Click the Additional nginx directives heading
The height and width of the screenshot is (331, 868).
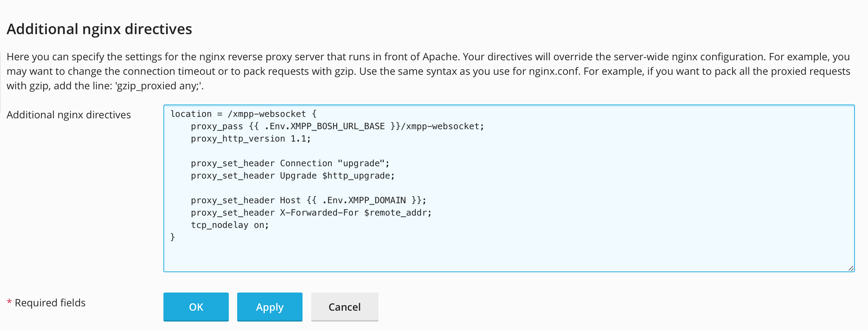click(100, 29)
